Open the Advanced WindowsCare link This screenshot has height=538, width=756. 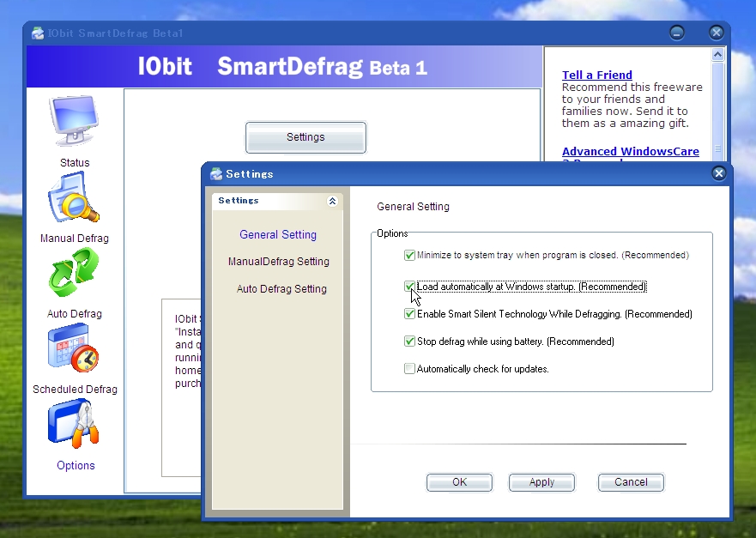coord(630,151)
